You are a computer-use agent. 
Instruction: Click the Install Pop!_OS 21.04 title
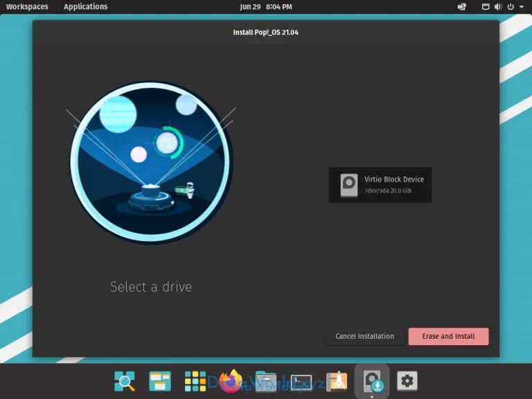point(266,33)
